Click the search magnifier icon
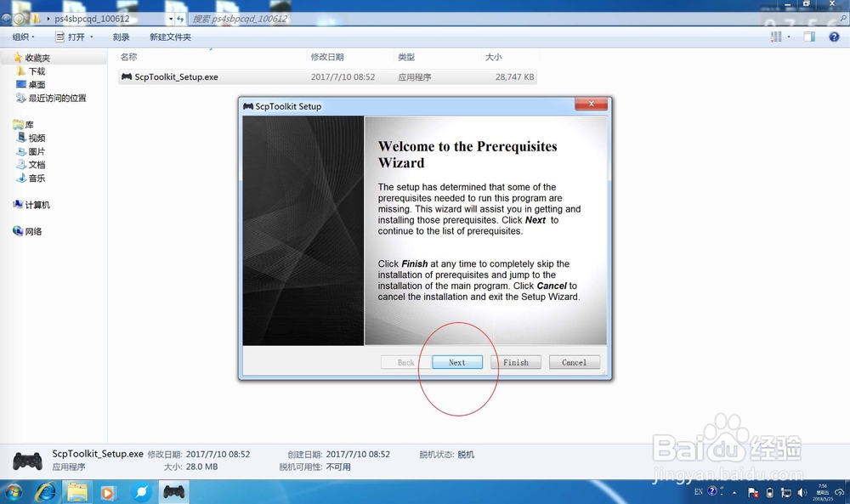 [x=843, y=19]
